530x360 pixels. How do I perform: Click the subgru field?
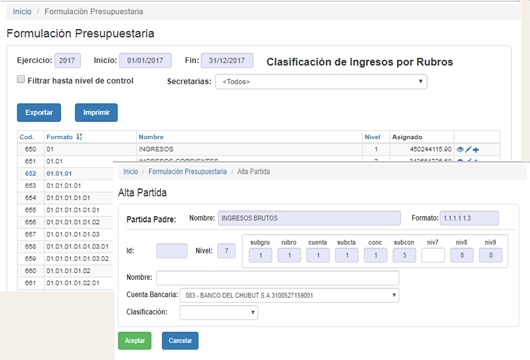260,255
